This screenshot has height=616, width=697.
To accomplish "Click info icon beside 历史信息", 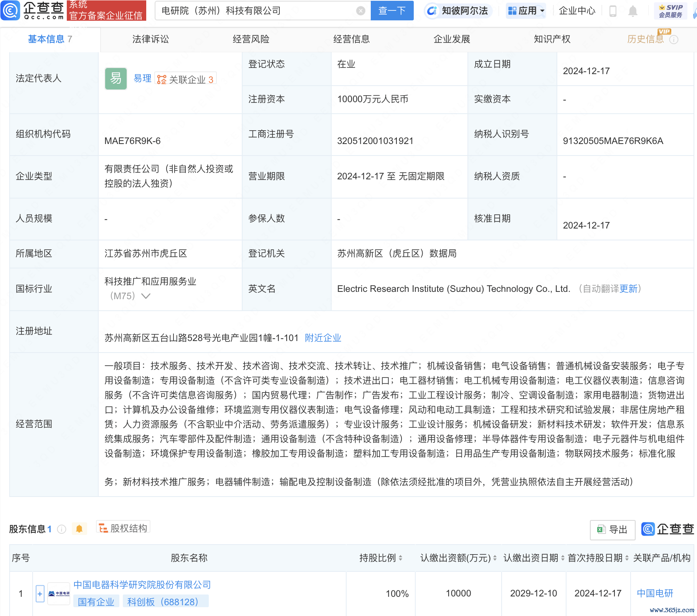I will (674, 40).
